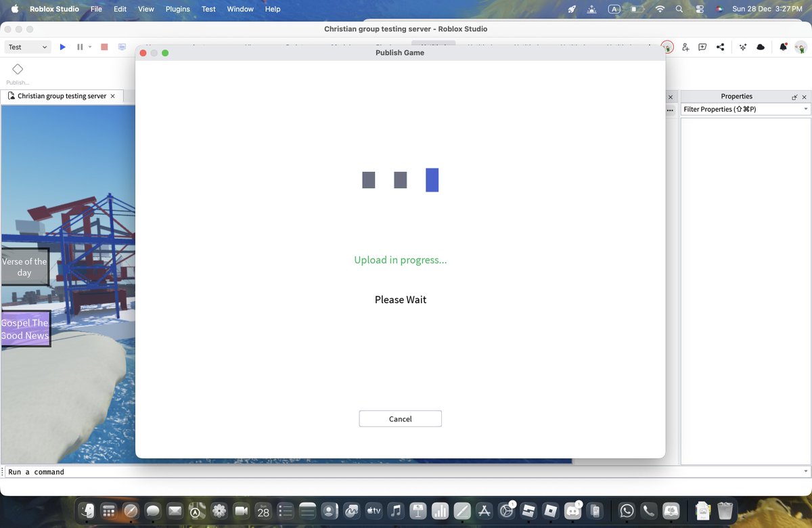This screenshot has height=528, width=812.
Task: Open the Roblox Studio application menu
Action: coord(54,9)
